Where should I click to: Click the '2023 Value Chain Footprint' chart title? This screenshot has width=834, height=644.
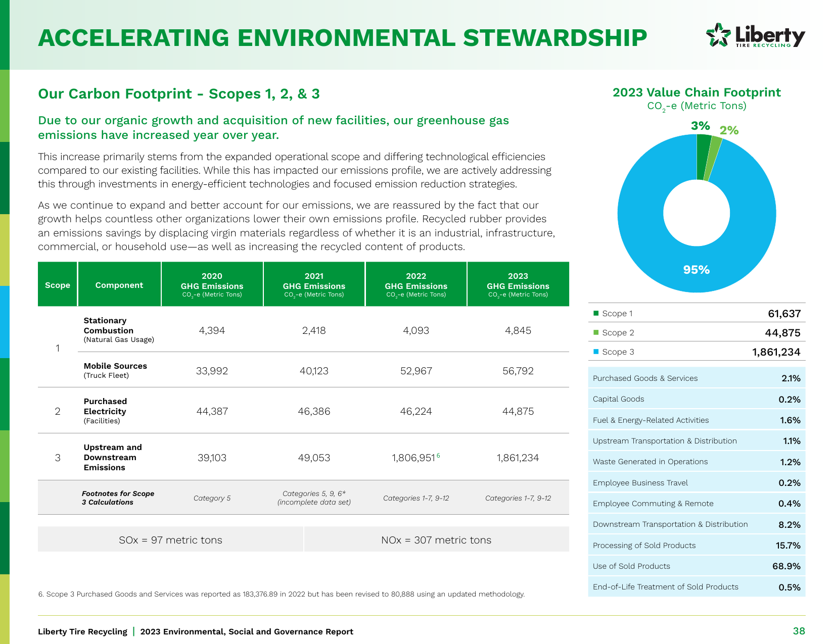coord(697,92)
